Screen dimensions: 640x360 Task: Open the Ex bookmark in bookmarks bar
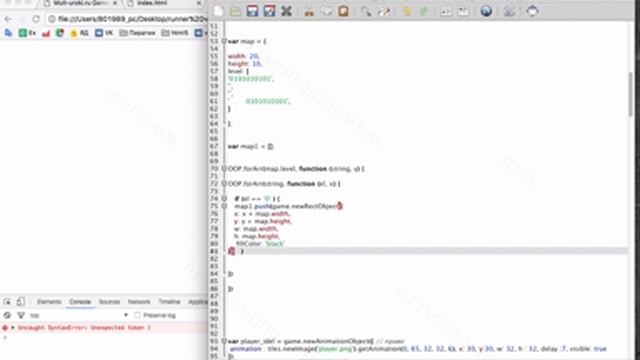coord(27,33)
